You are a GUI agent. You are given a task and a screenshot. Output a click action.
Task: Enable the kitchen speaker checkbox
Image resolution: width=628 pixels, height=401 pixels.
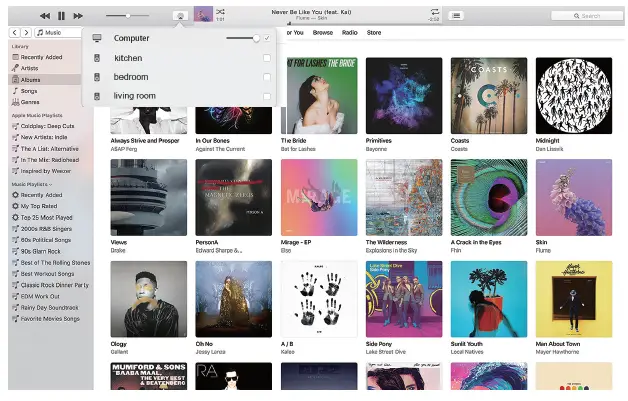[x=267, y=58]
